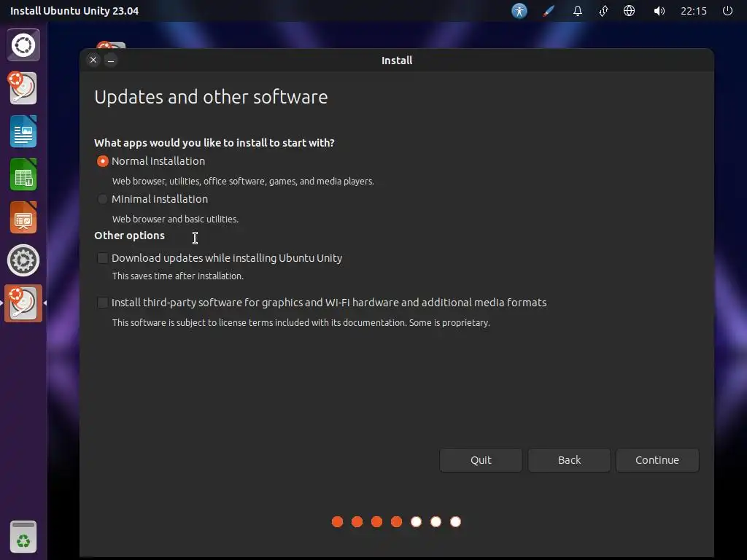Screen dimensions: 747x560
Task: Click the Back button
Action: coord(569,460)
